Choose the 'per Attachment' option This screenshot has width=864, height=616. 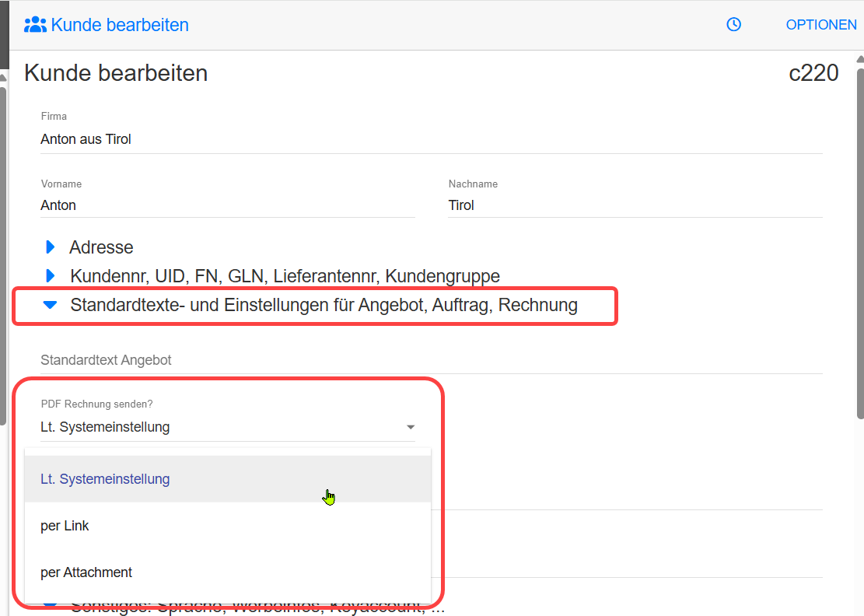[x=86, y=572]
